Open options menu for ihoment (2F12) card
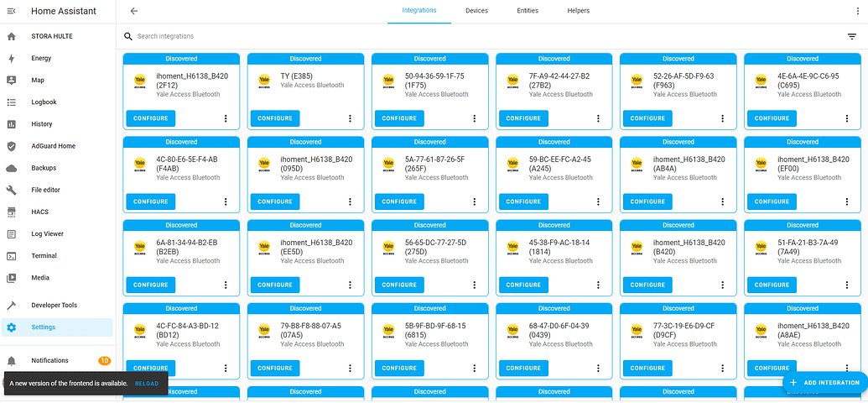 tap(226, 118)
